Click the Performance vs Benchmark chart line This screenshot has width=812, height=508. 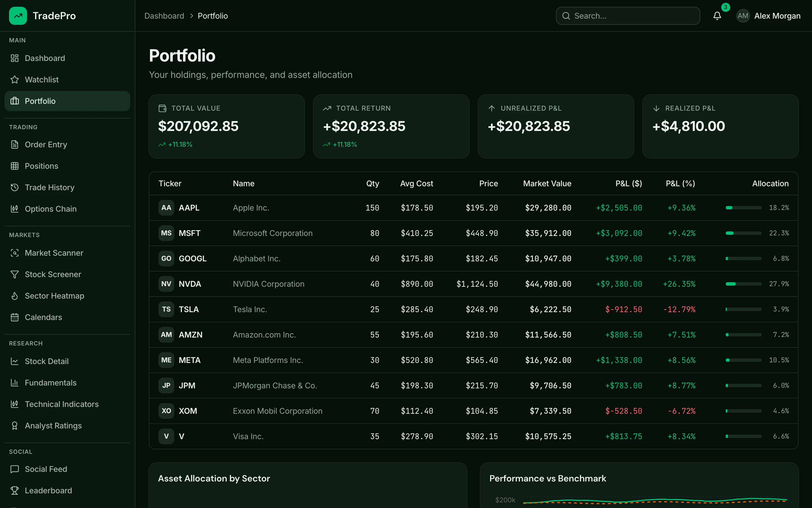coord(655,501)
